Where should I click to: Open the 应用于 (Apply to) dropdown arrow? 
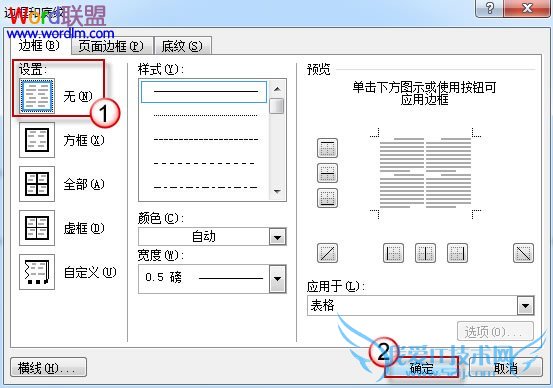point(525,305)
